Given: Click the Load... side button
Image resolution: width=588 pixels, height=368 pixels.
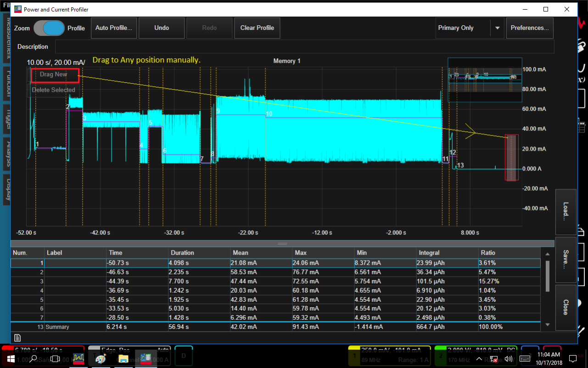Looking at the screenshot, I should [x=566, y=211].
